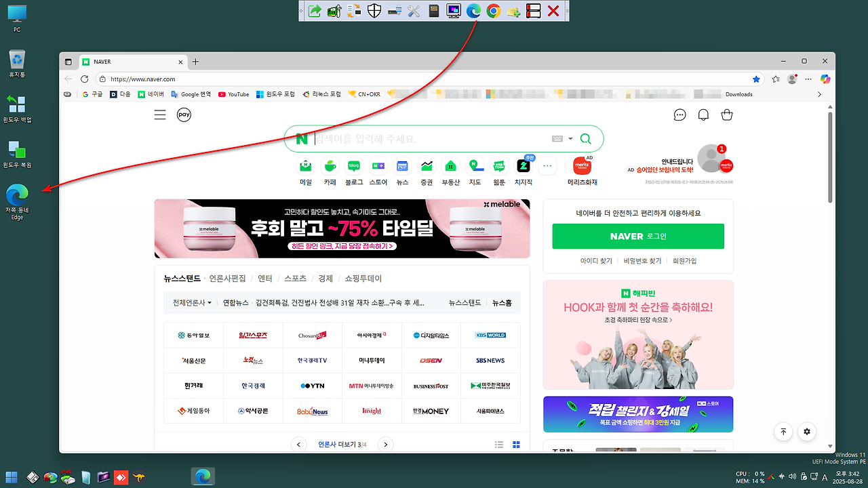
Task: Select the Edge shortcut on the desktop
Action: [17, 202]
